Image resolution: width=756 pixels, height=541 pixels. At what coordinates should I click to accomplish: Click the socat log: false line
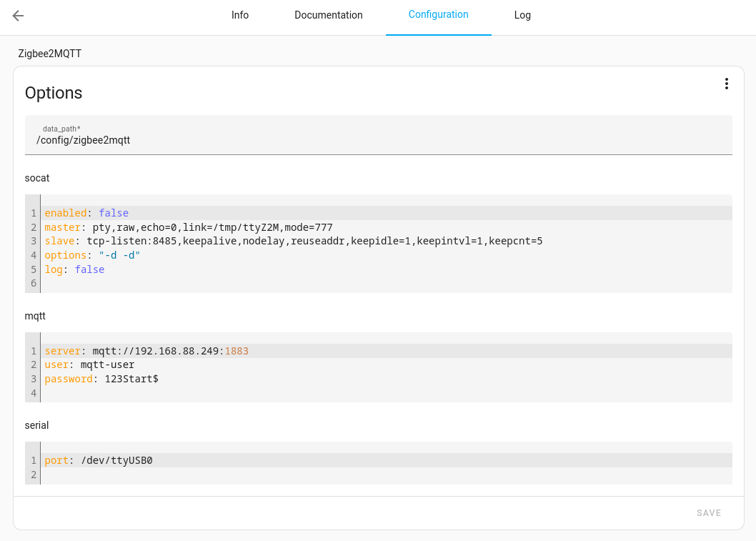pyautogui.click(x=74, y=269)
